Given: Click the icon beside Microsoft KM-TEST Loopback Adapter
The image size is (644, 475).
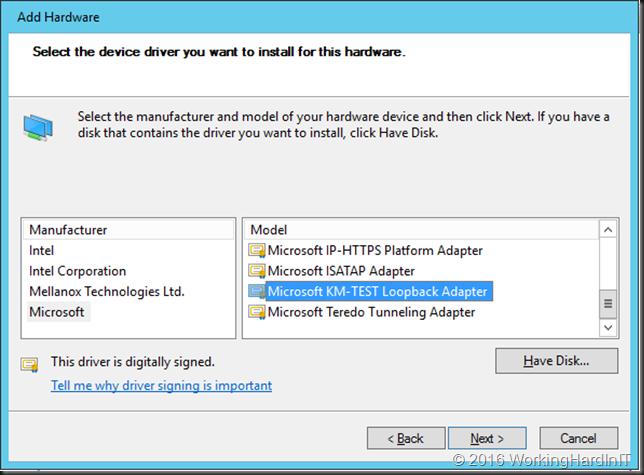Looking at the screenshot, I should click(257, 291).
